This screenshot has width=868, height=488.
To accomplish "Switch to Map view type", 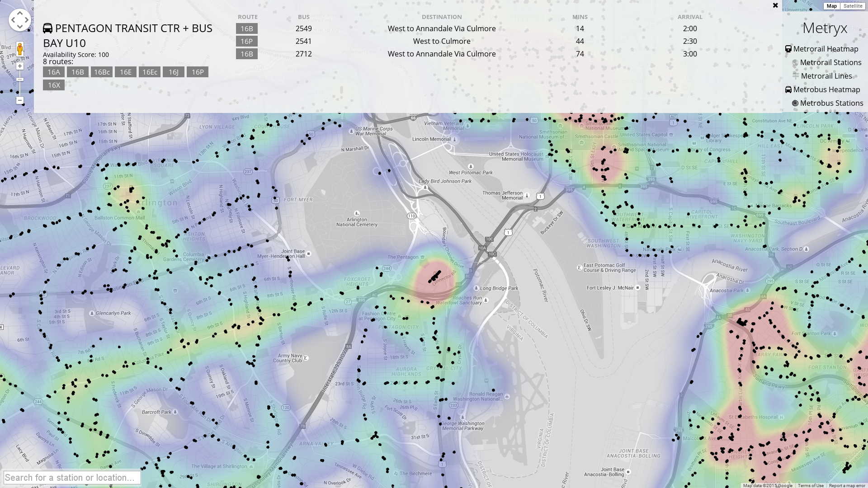I will [831, 6].
